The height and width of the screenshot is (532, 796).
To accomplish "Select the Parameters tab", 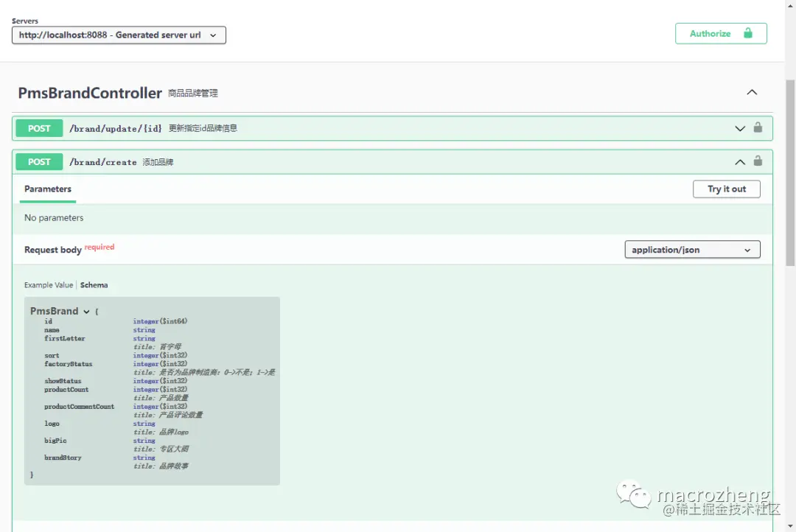I will point(47,189).
